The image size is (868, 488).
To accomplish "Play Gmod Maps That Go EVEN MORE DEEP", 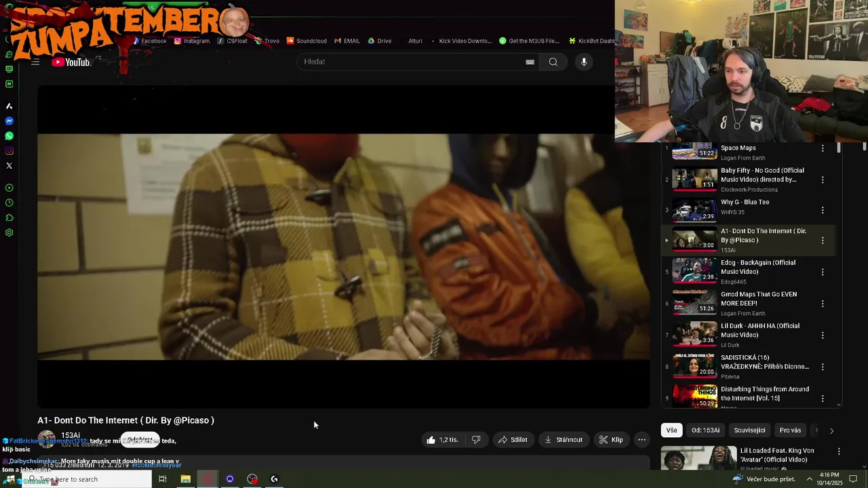I will [748, 304].
